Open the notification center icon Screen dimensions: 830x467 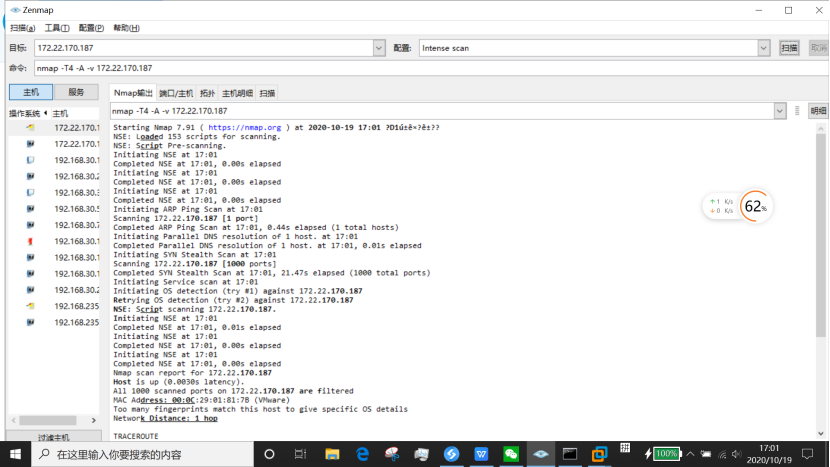coord(807,454)
